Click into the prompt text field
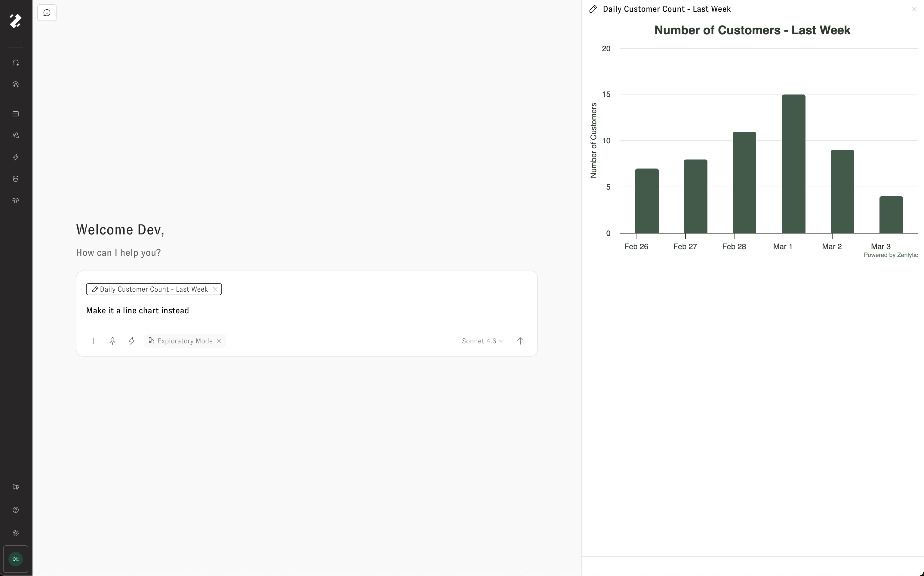 point(266,311)
